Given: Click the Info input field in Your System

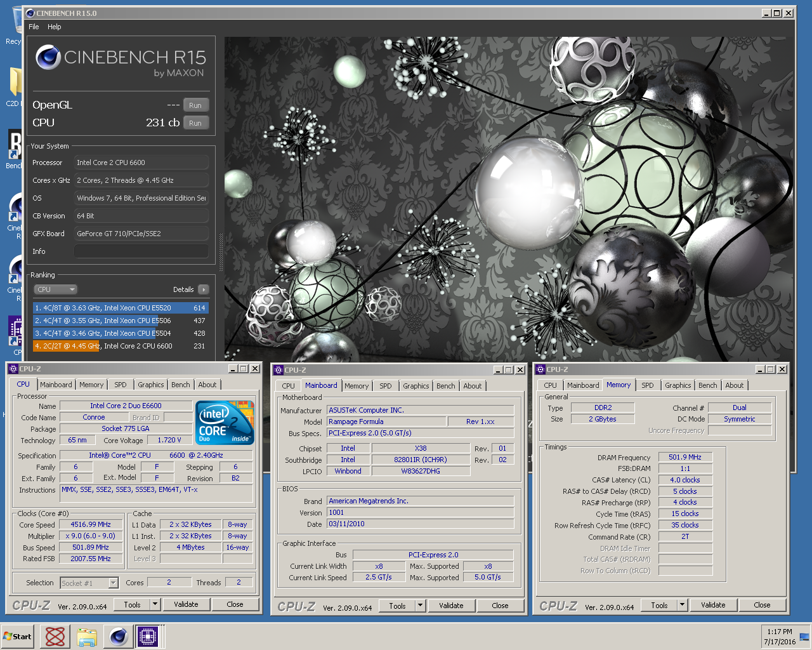Looking at the screenshot, I should click(x=141, y=251).
